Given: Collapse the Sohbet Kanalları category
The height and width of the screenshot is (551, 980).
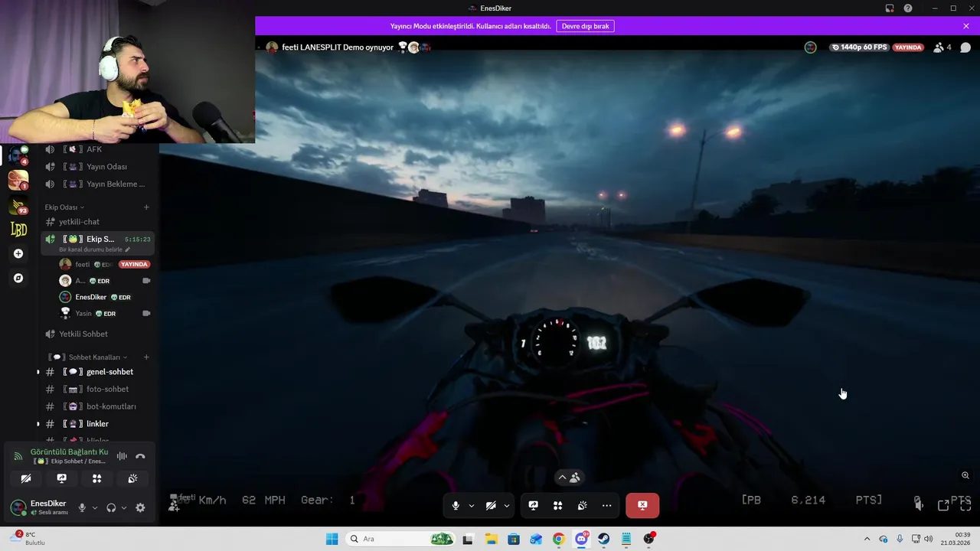Looking at the screenshot, I should point(88,357).
